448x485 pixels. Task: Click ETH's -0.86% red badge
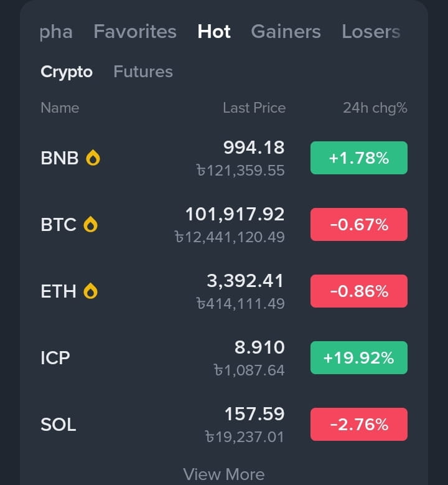point(359,291)
